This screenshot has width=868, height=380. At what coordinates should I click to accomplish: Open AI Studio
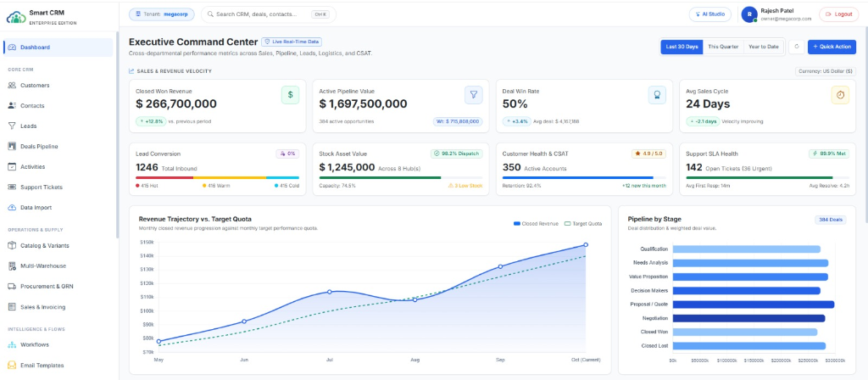[x=710, y=14]
